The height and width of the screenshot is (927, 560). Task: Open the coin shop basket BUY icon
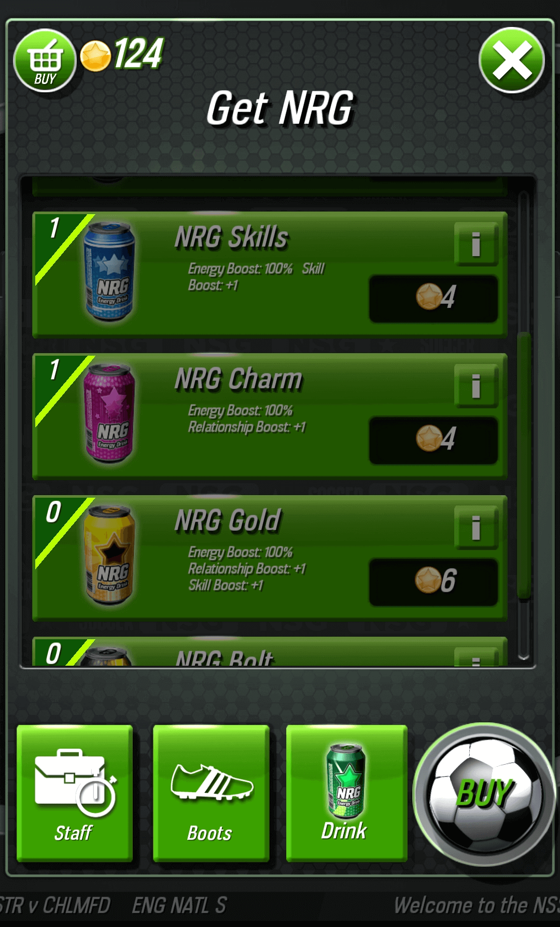[x=45, y=61]
